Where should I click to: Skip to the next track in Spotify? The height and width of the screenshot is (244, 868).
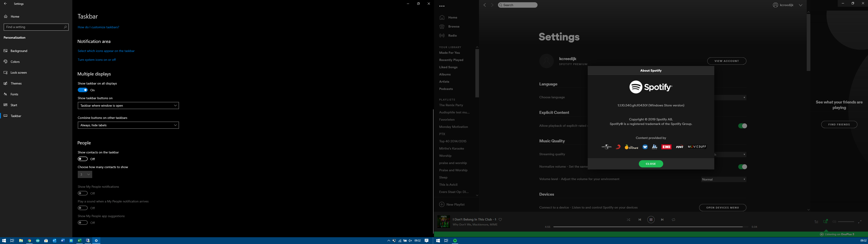663,220
